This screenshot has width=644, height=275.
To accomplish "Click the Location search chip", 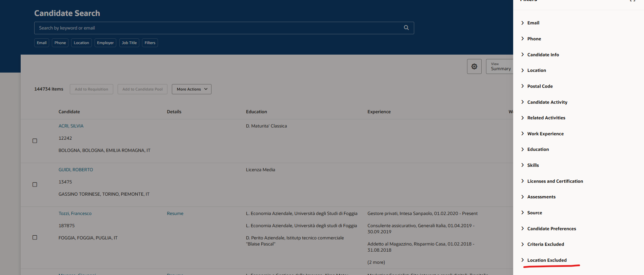I will [81, 43].
